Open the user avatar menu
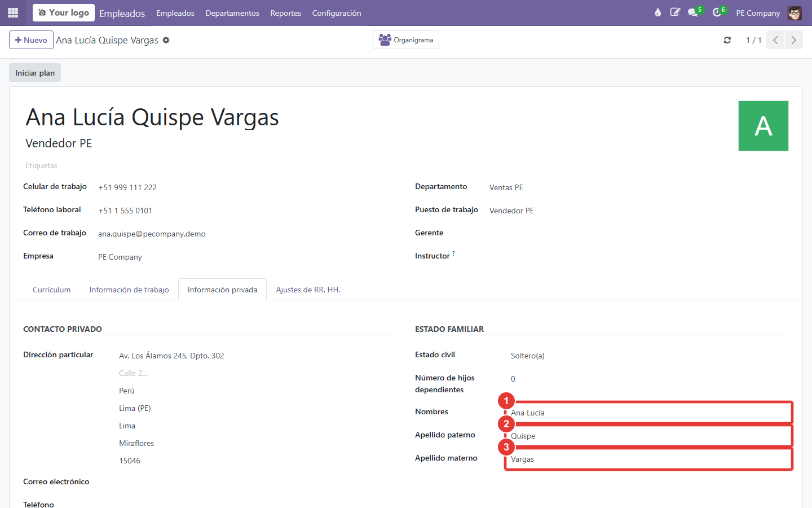The height and width of the screenshot is (508, 812). [x=795, y=13]
